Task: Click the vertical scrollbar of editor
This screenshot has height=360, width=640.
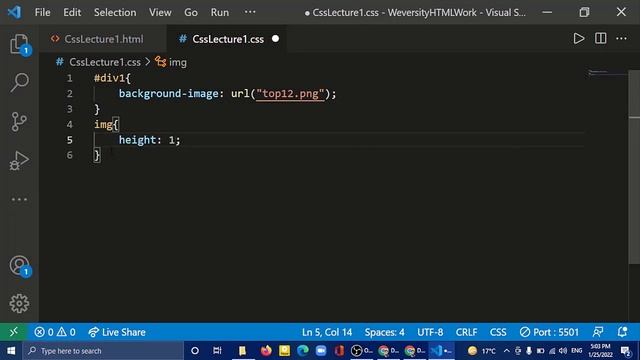Action: (634, 167)
